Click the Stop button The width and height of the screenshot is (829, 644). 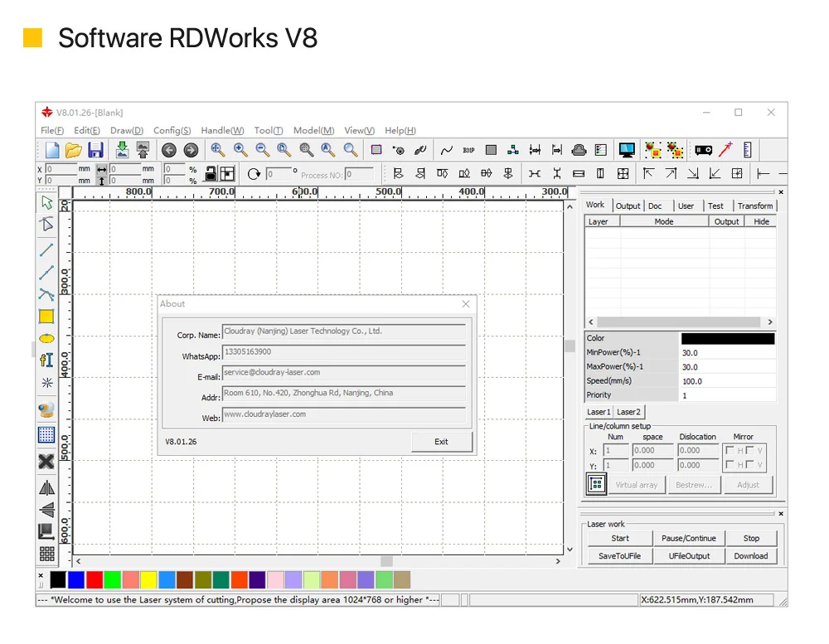tap(751, 538)
